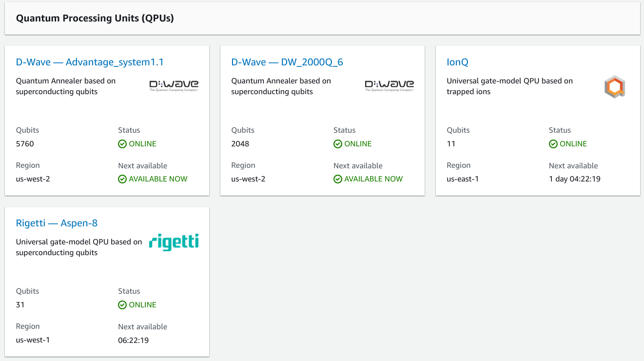
Task: Select Quantum Annealer description on DW_2000Q_6 card
Action: 281,86
